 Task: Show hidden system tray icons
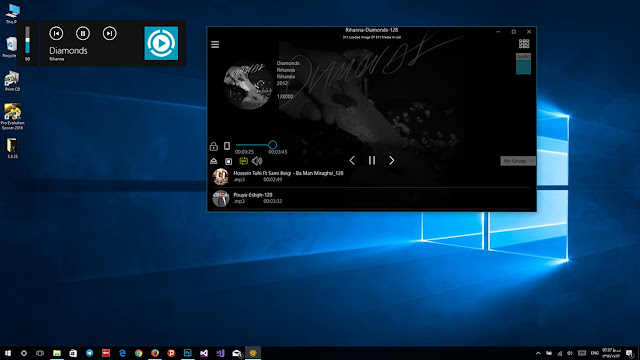pos(538,353)
